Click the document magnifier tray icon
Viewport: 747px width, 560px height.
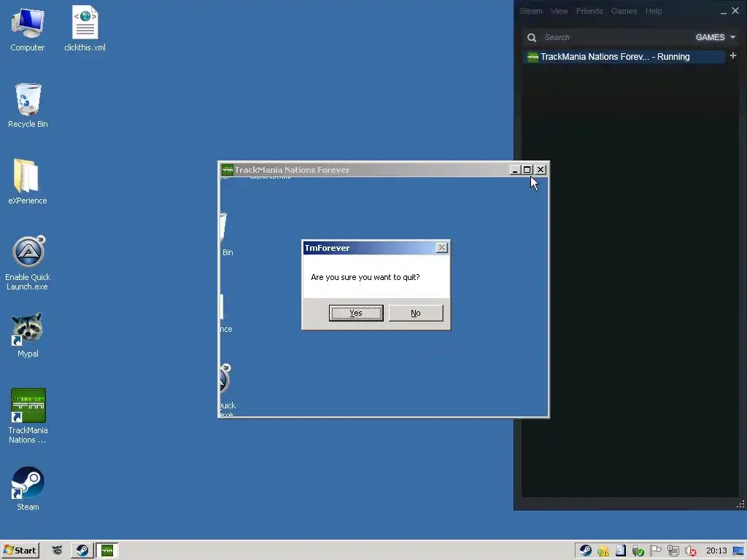(x=620, y=551)
